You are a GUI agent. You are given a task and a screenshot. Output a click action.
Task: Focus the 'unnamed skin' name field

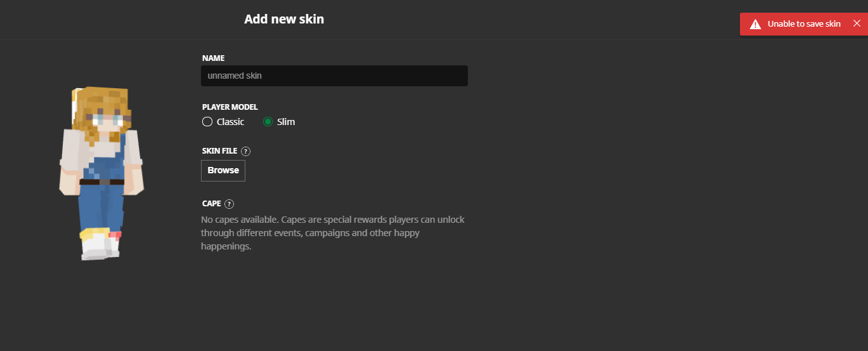pos(334,76)
